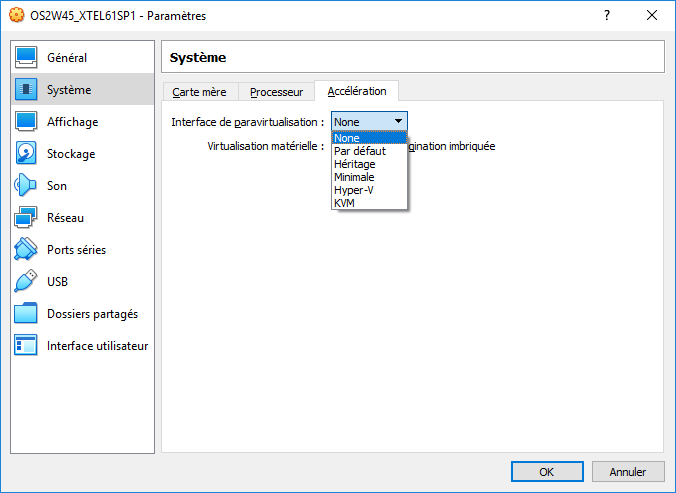Collapse the paravirtualisation interface combo box
The width and height of the screenshot is (676, 493).
pyautogui.click(x=368, y=121)
